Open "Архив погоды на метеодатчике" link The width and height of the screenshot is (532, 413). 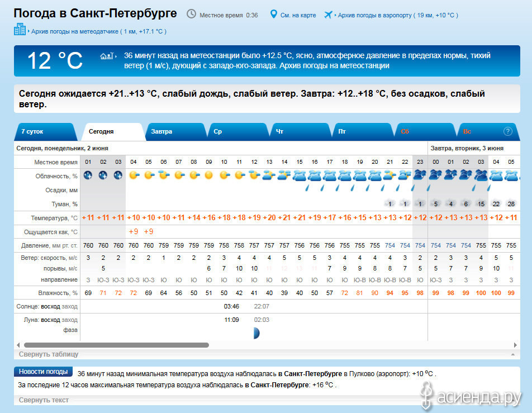(75, 31)
